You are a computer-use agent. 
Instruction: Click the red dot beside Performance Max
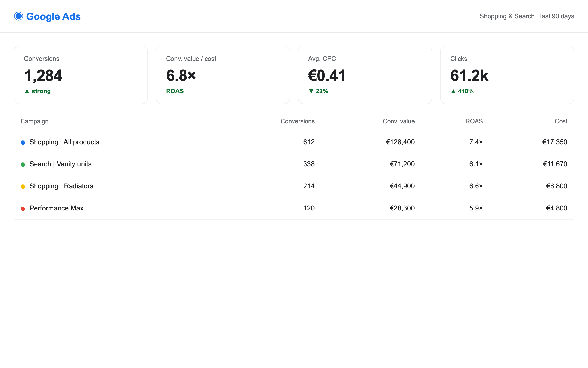(23, 209)
